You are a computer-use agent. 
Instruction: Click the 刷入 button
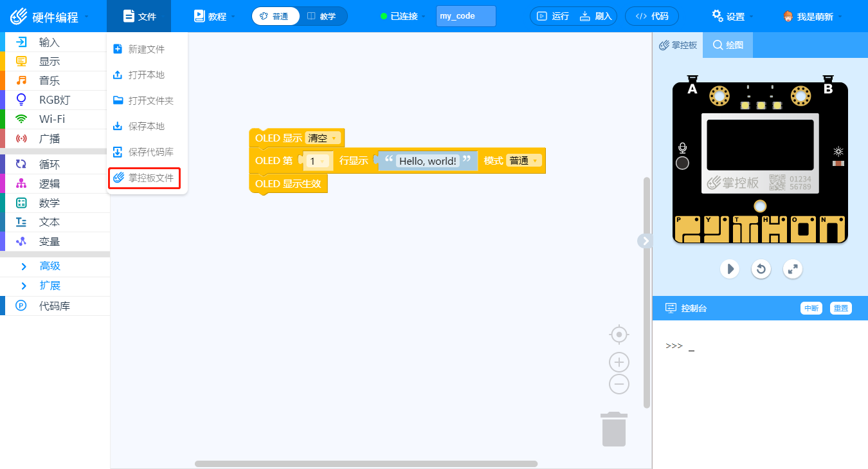tap(596, 16)
